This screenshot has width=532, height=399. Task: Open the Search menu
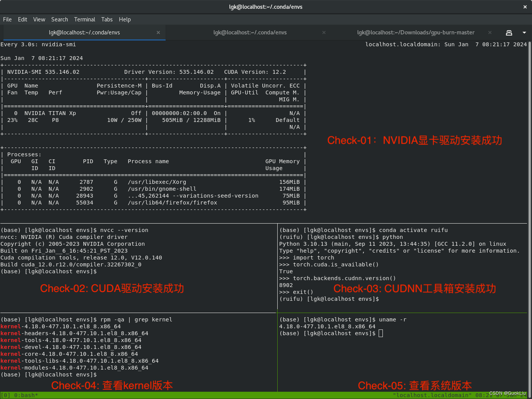point(60,19)
